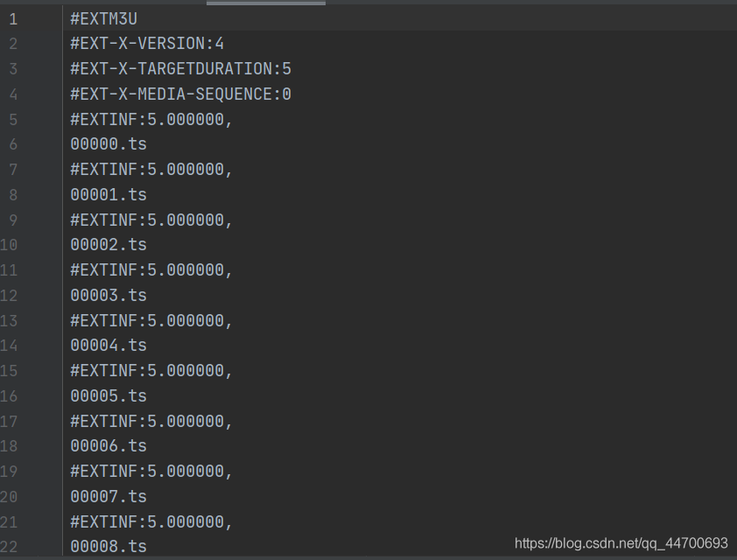This screenshot has height=560, width=737.
Task: Click the 00008.ts segment line
Action: pyautogui.click(x=109, y=546)
